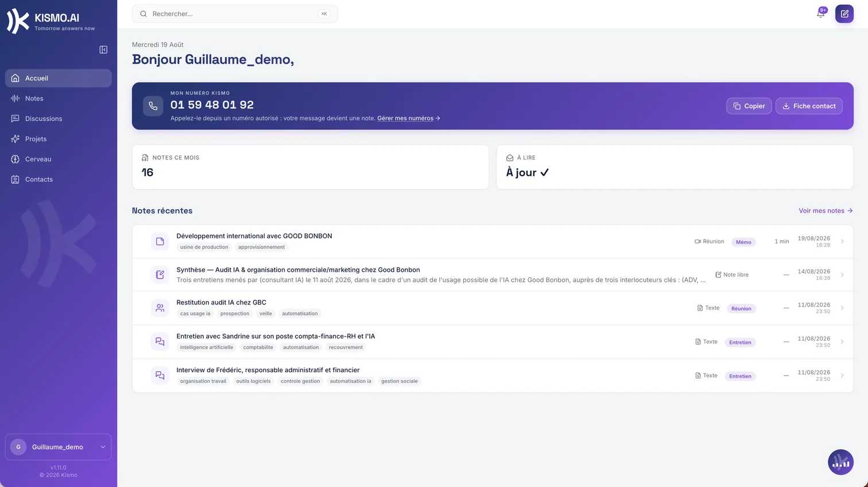Click the controle gestion tag
Screen dimensions: 868x487
pos(300,381)
